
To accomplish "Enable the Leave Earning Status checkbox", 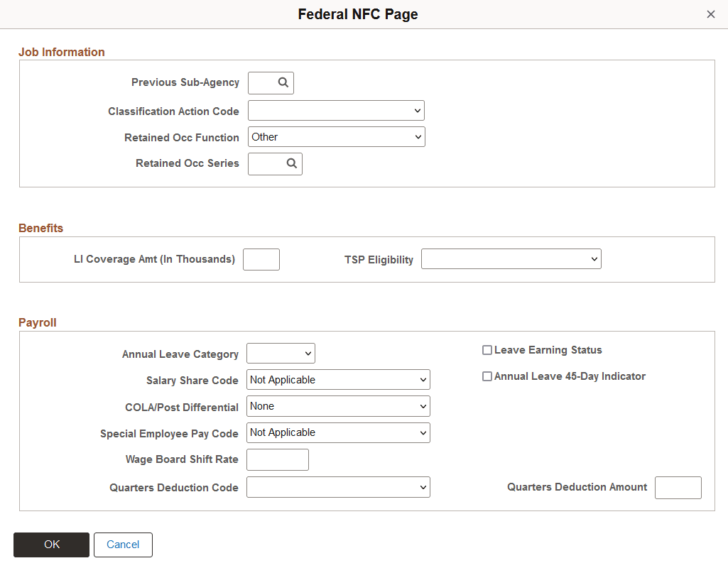I will click(x=487, y=349).
